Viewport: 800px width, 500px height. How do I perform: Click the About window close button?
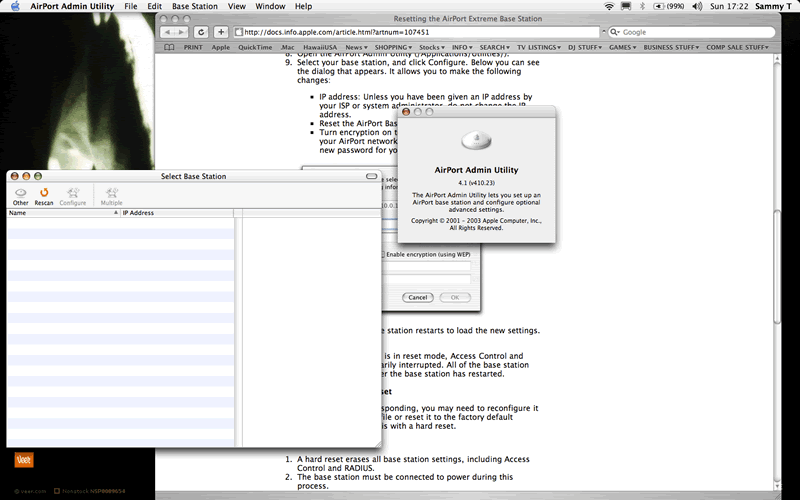tap(406, 112)
